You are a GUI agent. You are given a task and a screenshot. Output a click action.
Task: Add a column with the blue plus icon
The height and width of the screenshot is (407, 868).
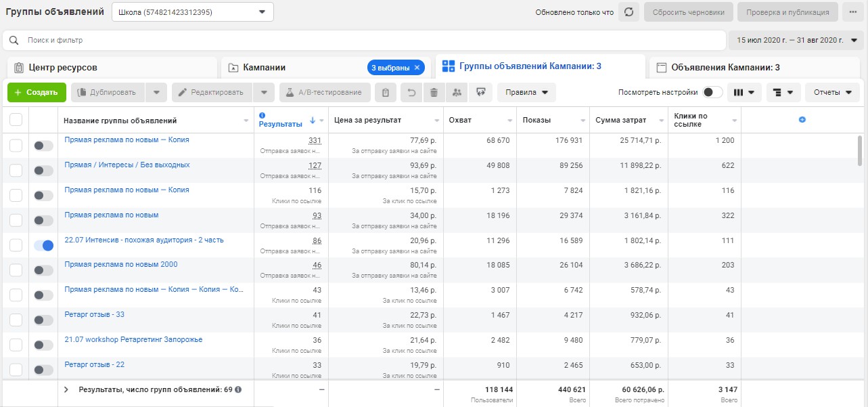802,120
